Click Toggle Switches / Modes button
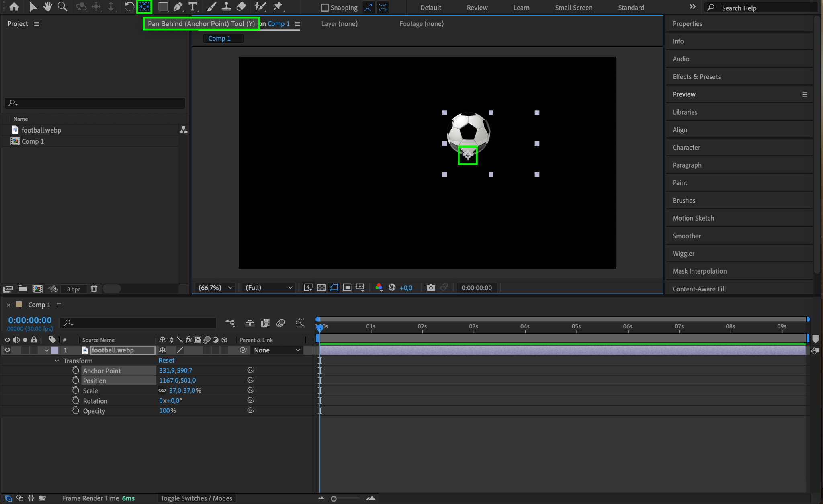The image size is (823, 504). 196,498
